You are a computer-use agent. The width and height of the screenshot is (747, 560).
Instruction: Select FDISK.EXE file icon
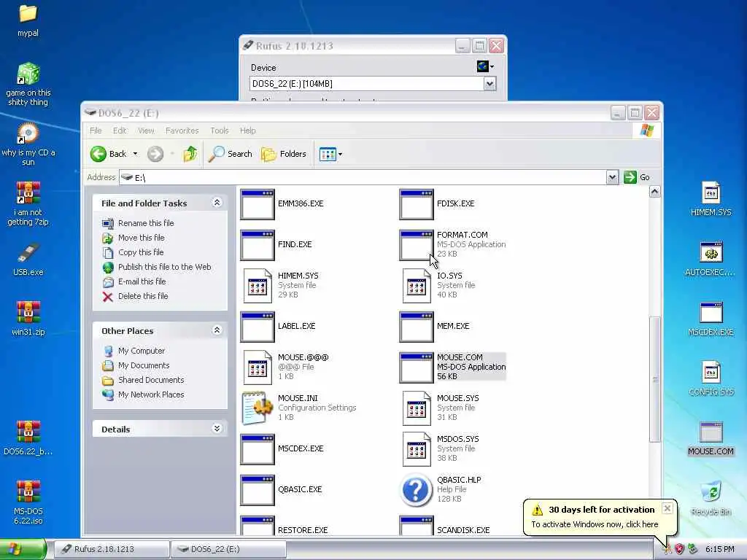417,204
